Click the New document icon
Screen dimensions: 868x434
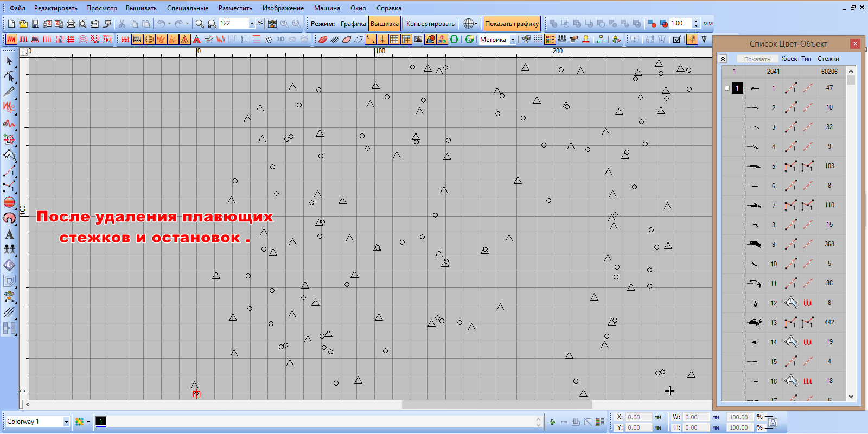[11, 23]
